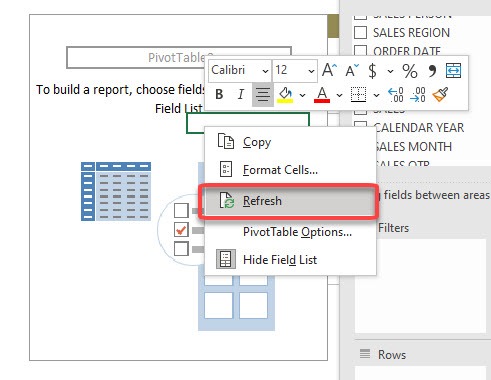Viewport: 491px width, 380px height.
Task: Open the Fill Color dropdown arrow
Action: [302, 95]
